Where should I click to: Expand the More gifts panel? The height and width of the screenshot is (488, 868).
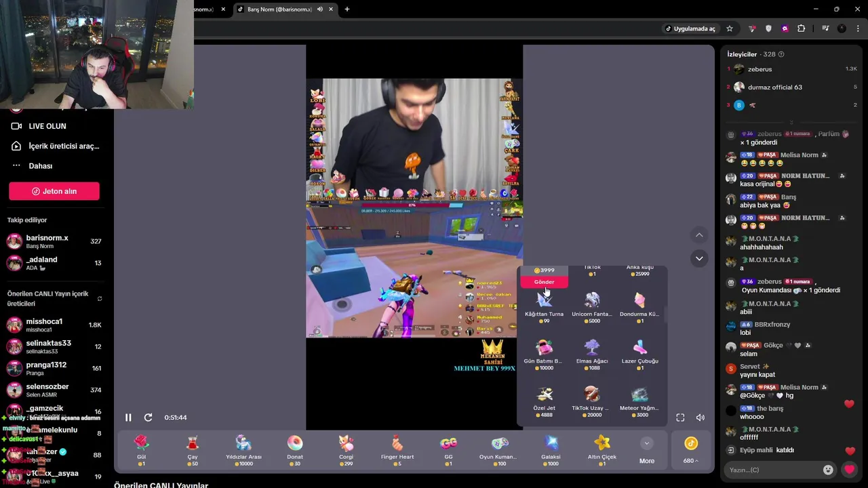point(647,451)
